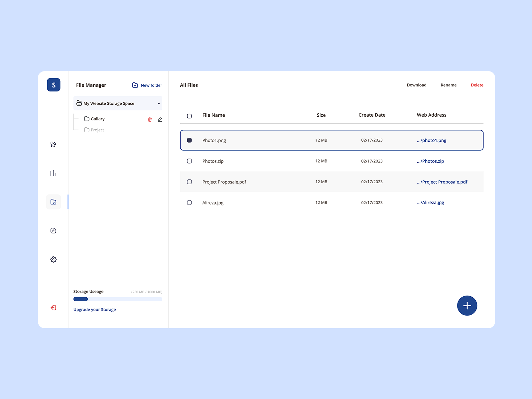Click the File Name column header
The height and width of the screenshot is (399, 532).
(214, 115)
